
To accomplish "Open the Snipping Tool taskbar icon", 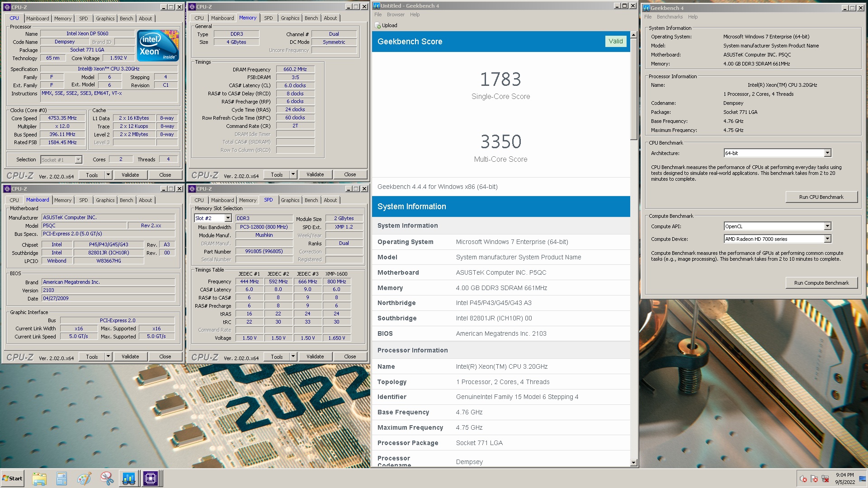I will point(107,479).
